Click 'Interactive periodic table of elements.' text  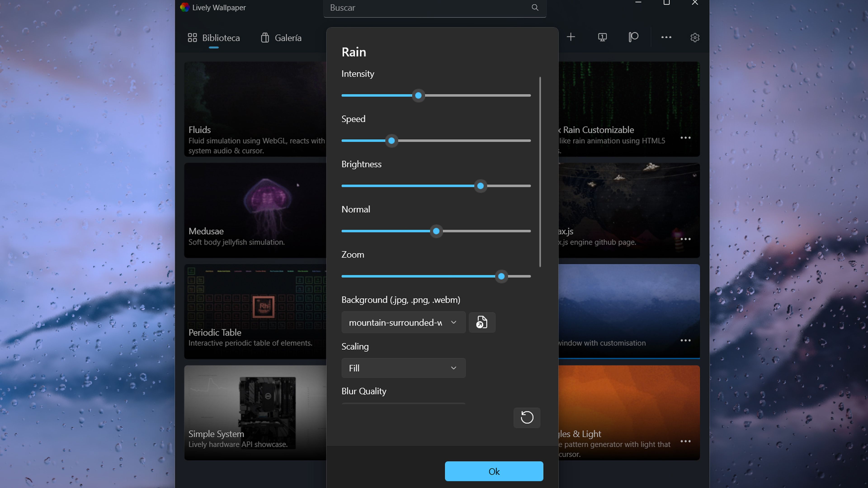click(x=250, y=343)
